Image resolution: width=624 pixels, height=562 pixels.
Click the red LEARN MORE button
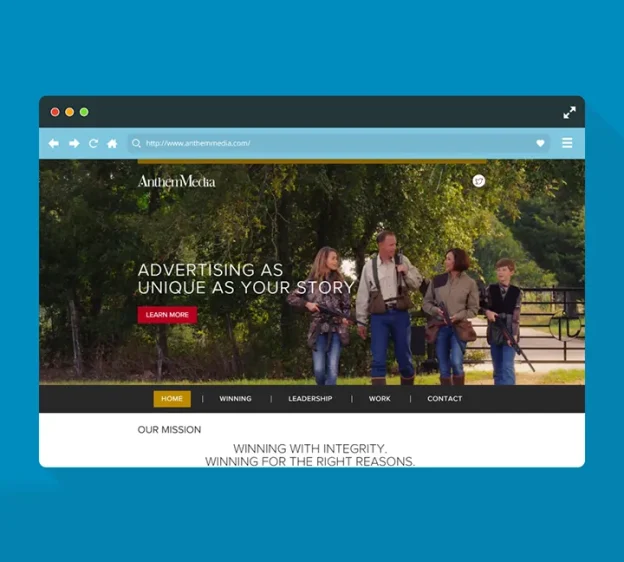[167, 315]
